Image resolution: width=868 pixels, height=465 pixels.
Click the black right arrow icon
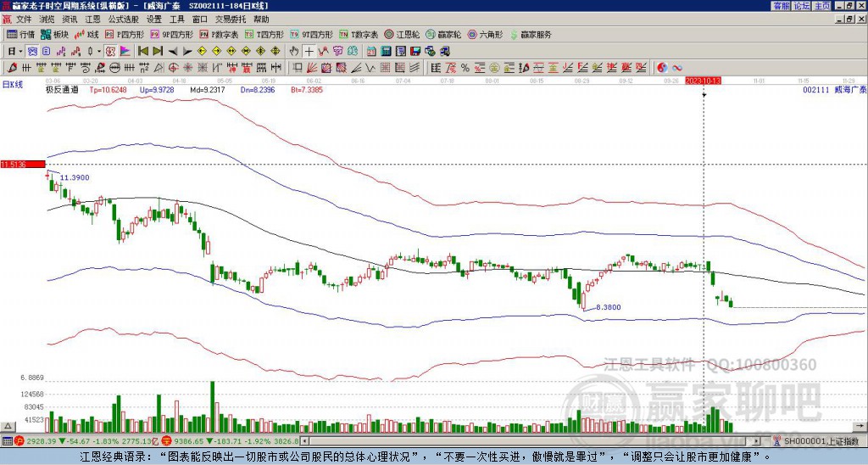[x=187, y=52]
